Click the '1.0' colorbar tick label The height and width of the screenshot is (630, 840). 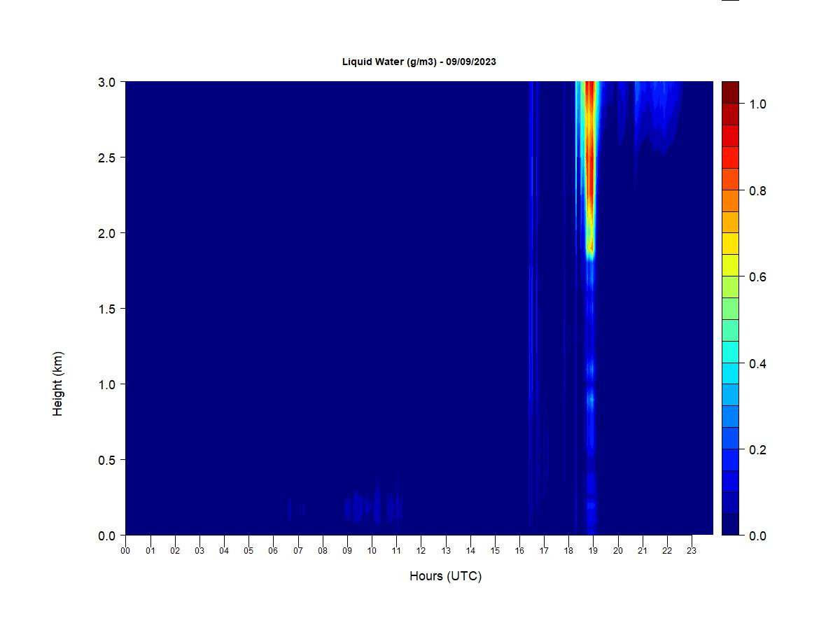tap(757, 104)
